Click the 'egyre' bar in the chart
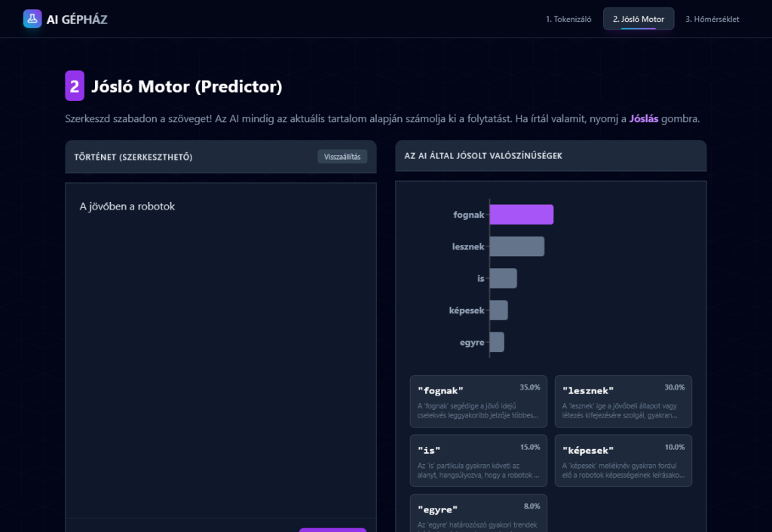Image resolution: width=772 pixels, height=532 pixels. [x=497, y=342]
